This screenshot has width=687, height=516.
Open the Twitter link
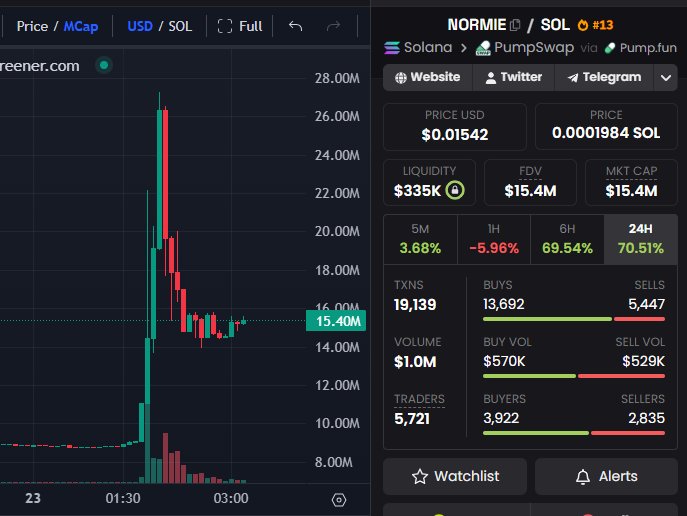pos(513,78)
